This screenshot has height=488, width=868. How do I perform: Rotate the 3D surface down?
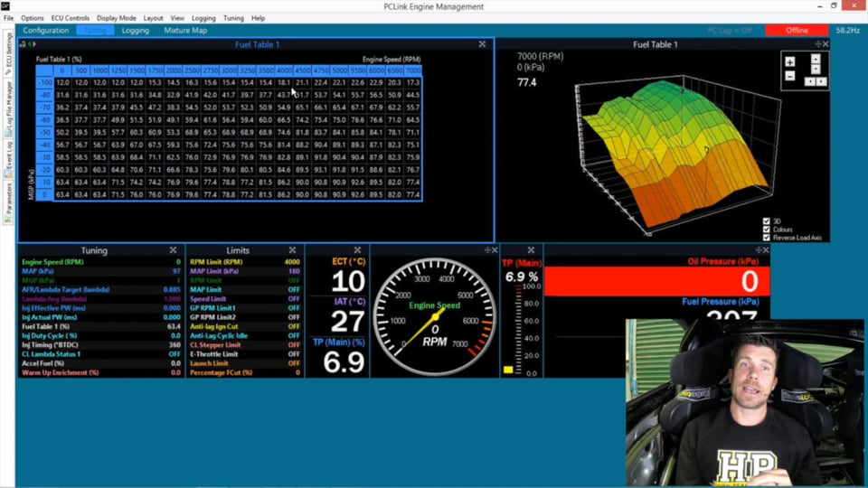816,70
